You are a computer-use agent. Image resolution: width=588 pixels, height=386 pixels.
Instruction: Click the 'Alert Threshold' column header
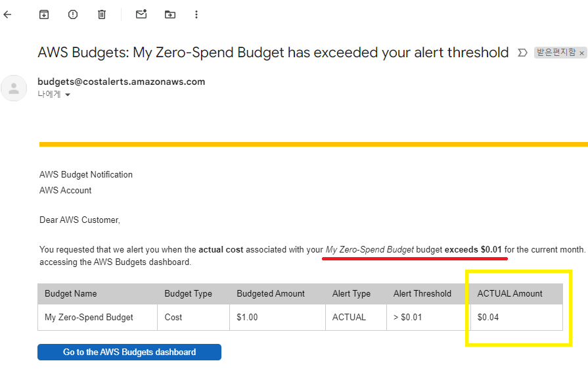(428, 294)
